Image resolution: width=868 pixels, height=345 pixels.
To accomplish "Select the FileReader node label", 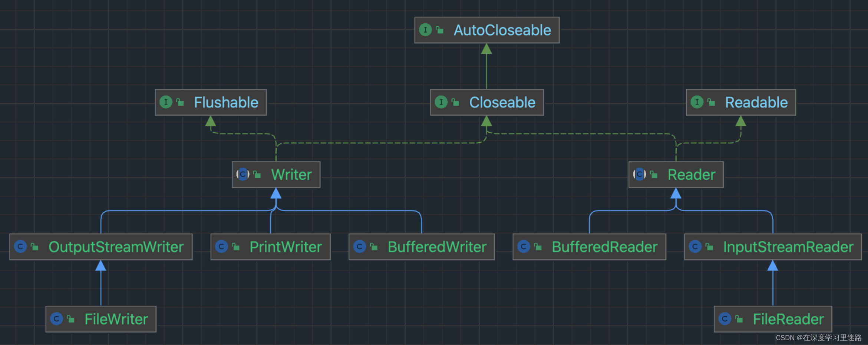I will point(788,319).
